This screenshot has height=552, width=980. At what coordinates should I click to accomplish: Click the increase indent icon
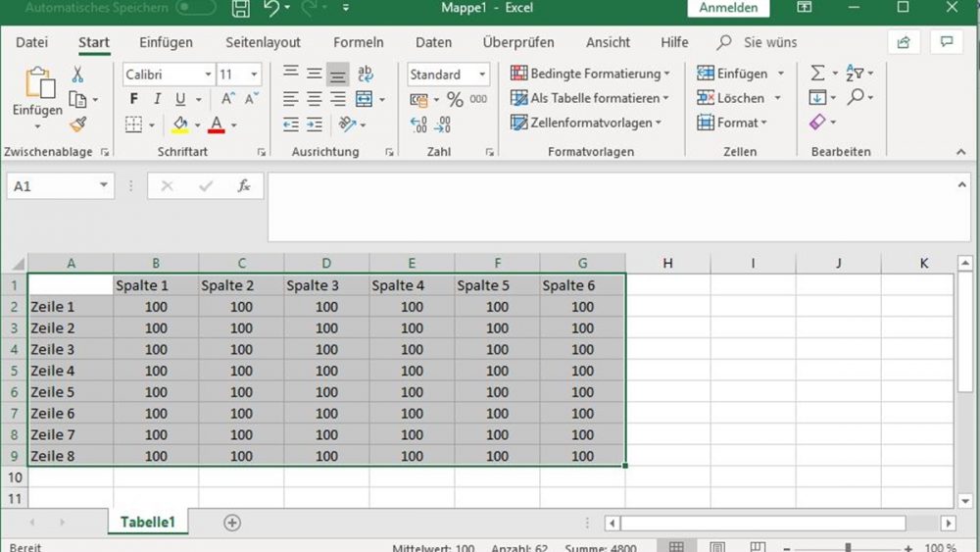pos(315,125)
